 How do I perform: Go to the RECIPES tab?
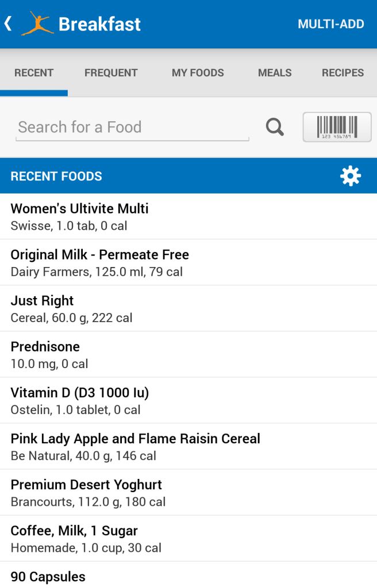[x=343, y=73]
